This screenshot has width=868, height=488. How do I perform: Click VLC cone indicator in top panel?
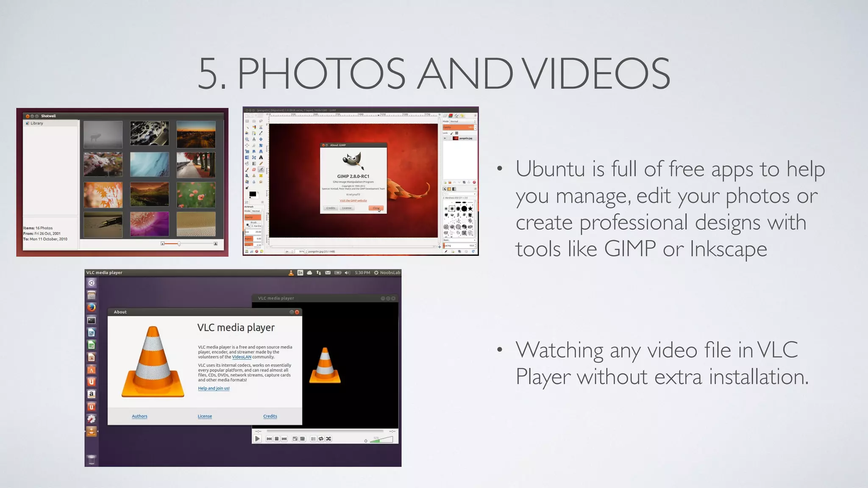coord(291,273)
